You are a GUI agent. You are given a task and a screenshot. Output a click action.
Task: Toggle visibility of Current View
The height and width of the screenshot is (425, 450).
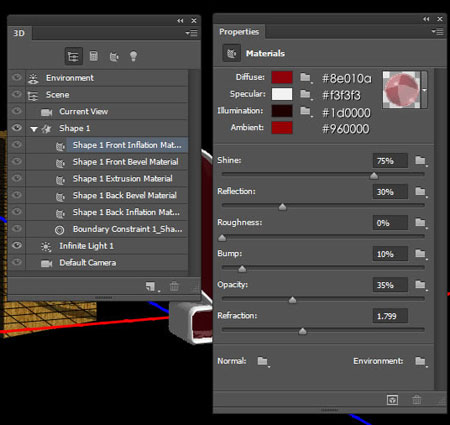coord(17,111)
